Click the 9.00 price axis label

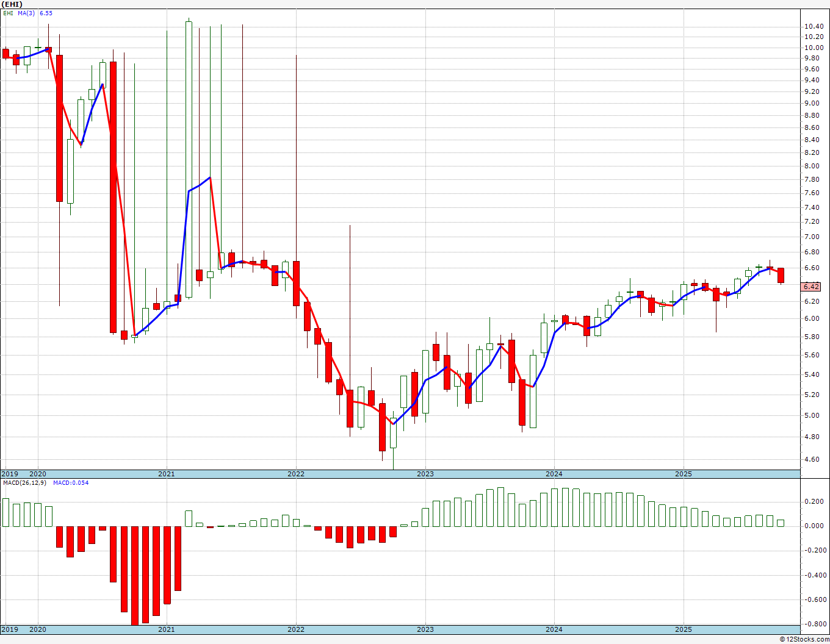coord(812,103)
